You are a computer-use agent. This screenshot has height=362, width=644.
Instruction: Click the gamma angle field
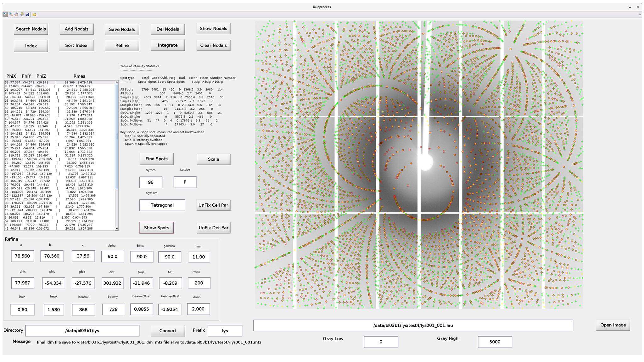click(170, 257)
